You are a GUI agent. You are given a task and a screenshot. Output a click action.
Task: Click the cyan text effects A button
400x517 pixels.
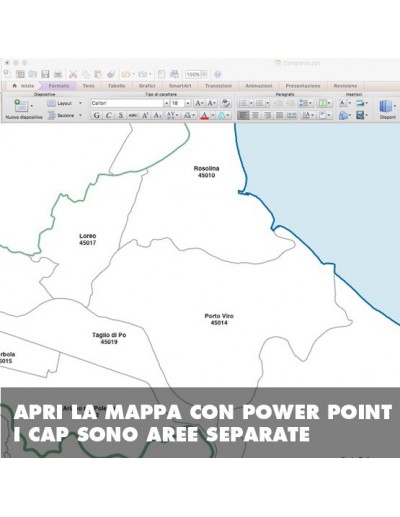point(221,115)
